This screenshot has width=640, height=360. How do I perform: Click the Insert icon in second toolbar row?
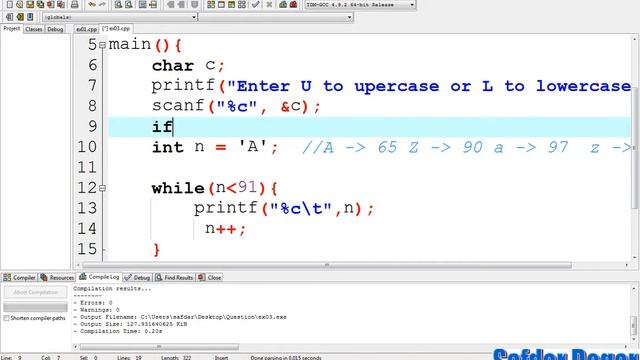(x=9, y=17)
